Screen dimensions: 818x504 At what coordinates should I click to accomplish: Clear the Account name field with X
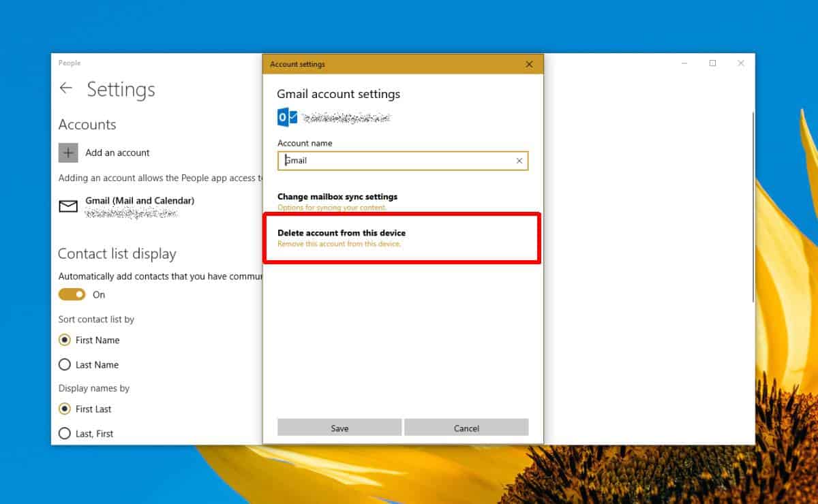coord(519,161)
